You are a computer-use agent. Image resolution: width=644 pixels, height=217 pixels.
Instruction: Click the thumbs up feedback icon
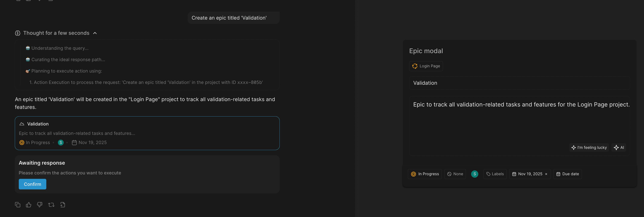click(29, 205)
